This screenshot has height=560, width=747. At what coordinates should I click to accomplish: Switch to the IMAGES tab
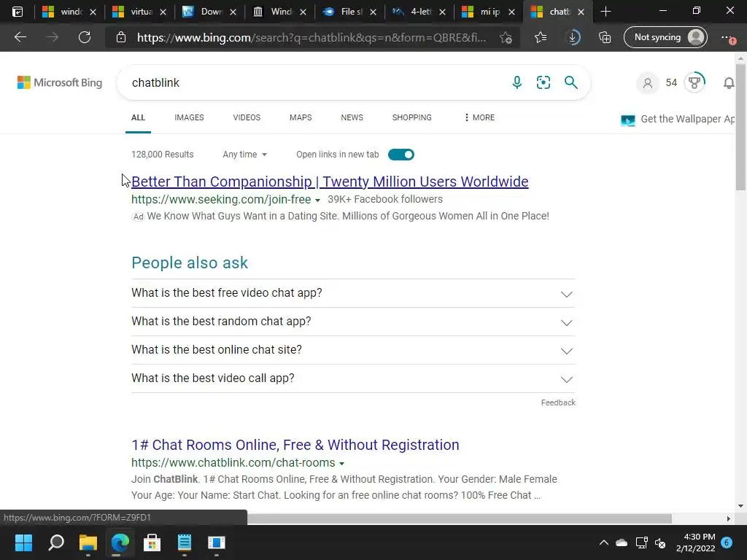pyautogui.click(x=189, y=117)
